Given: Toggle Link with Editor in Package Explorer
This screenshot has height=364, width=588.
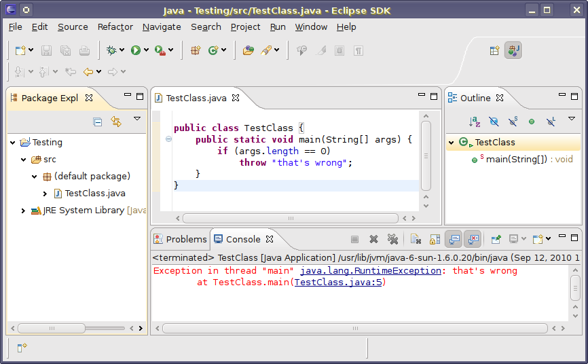Looking at the screenshot, I should [x=116, y=122].
